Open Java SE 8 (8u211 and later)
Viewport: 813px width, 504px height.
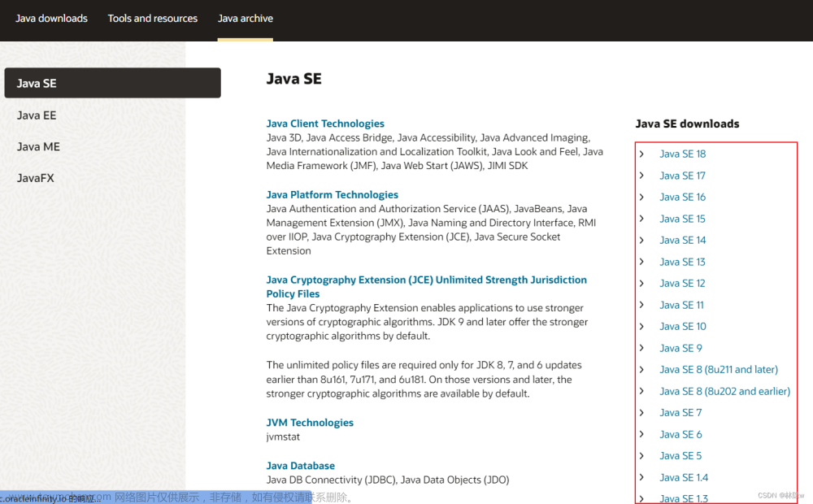point(719,369)
